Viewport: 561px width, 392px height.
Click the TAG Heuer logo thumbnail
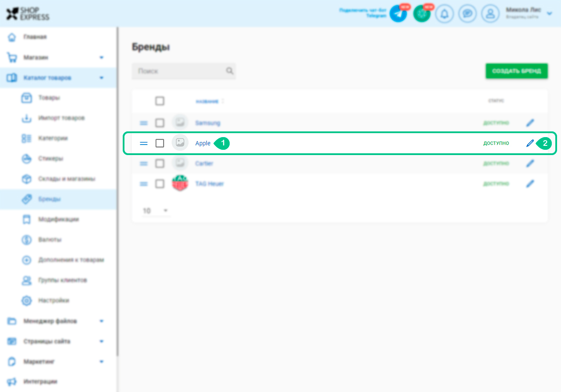[x=180, y=184]
